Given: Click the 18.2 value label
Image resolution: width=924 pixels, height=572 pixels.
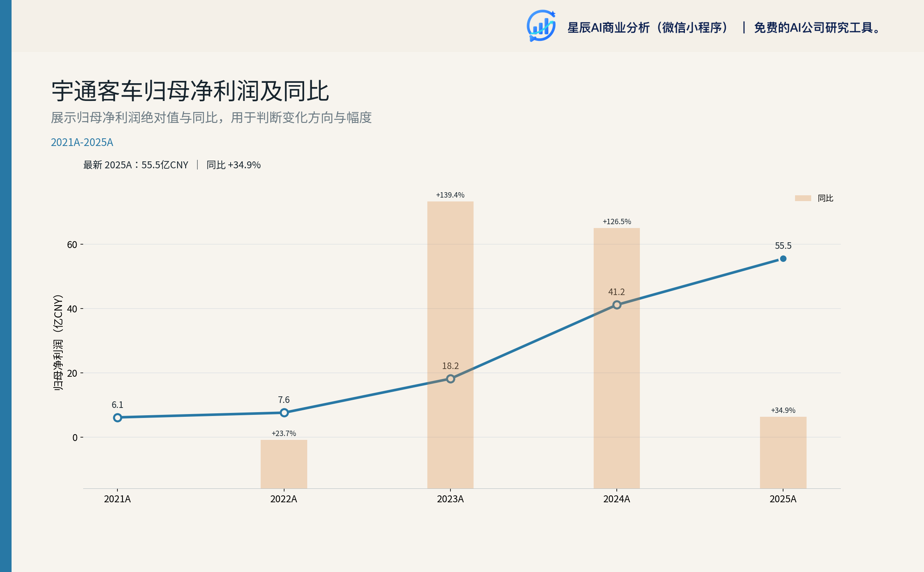Looking at the screenshot, I should (450, 366).
